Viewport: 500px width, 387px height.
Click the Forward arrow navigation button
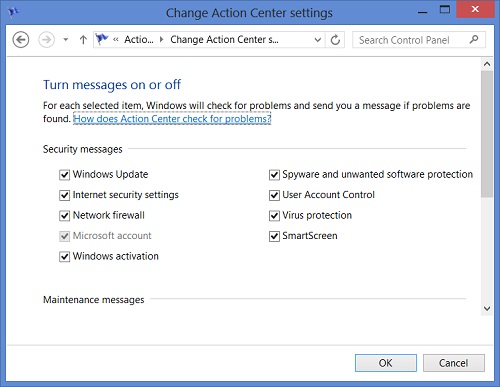coord(46,40)
